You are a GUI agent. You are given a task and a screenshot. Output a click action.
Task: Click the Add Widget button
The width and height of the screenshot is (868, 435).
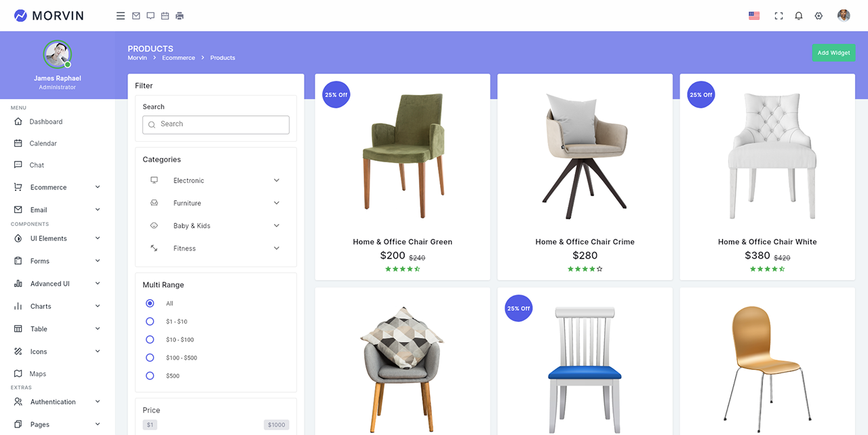(x=833, y=53)
